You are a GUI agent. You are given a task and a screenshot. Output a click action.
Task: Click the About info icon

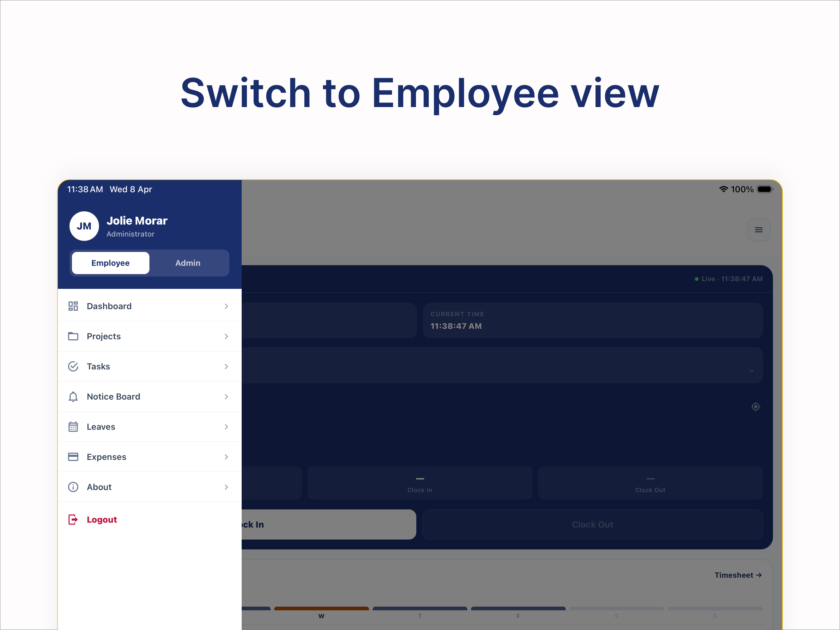click(x=73, y=487)
